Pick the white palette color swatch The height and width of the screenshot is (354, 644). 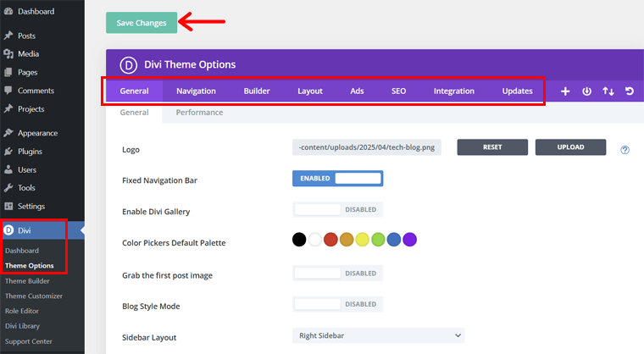(x=315, y=240)
